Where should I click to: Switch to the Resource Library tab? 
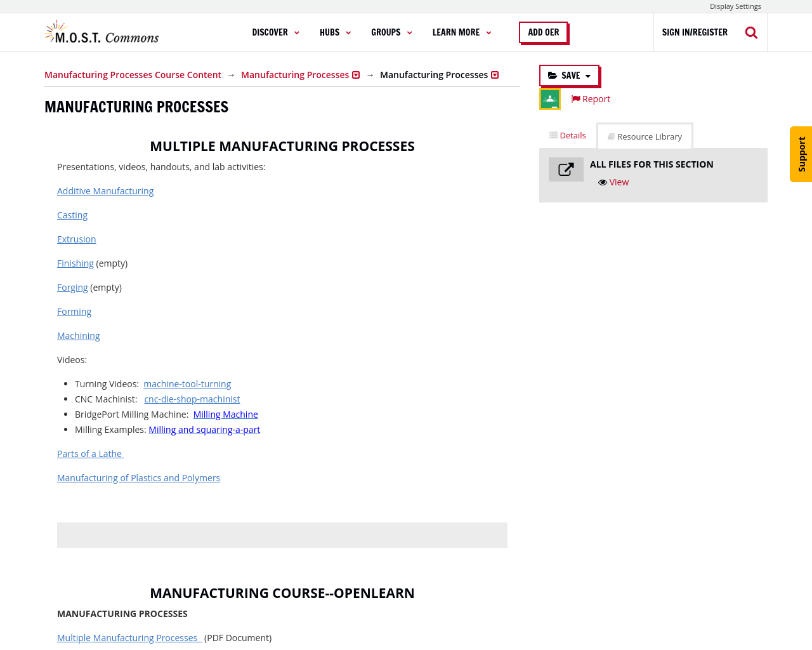[x=645, y=135]
